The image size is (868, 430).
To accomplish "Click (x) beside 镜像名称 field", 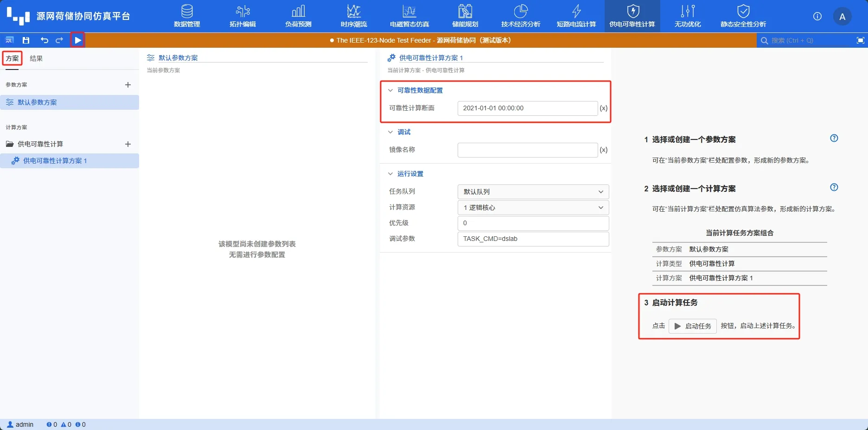I will pos(603,150).
